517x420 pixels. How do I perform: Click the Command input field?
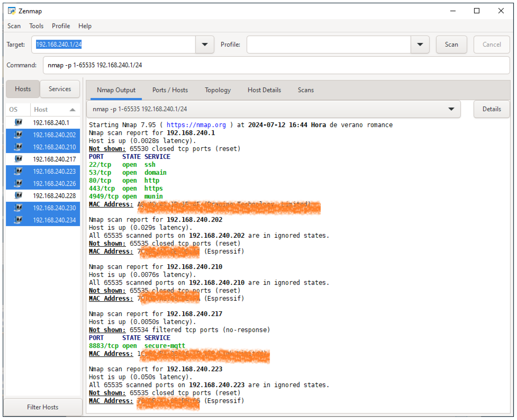276,65
